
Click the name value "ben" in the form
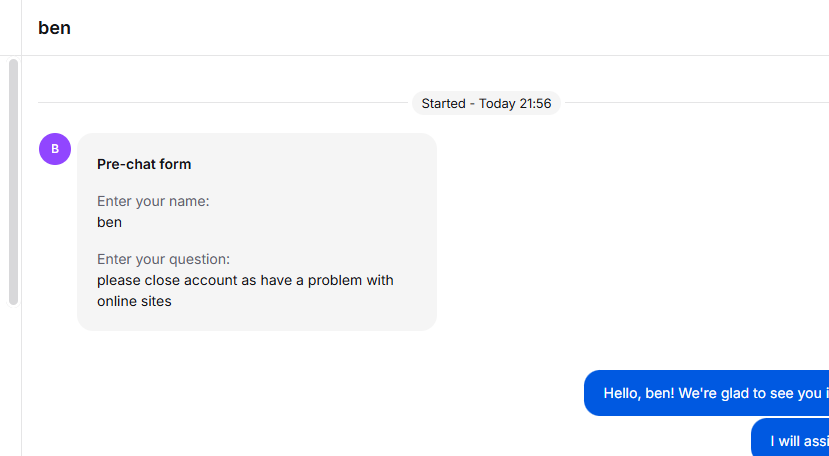pyautogui.click(x=109, y=222)
